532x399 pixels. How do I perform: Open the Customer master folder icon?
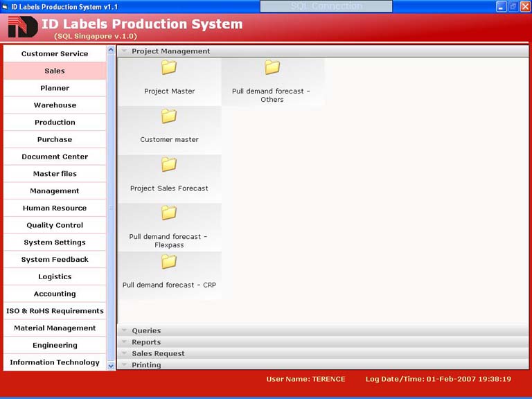pyautogui.click(x=169, y=116)
